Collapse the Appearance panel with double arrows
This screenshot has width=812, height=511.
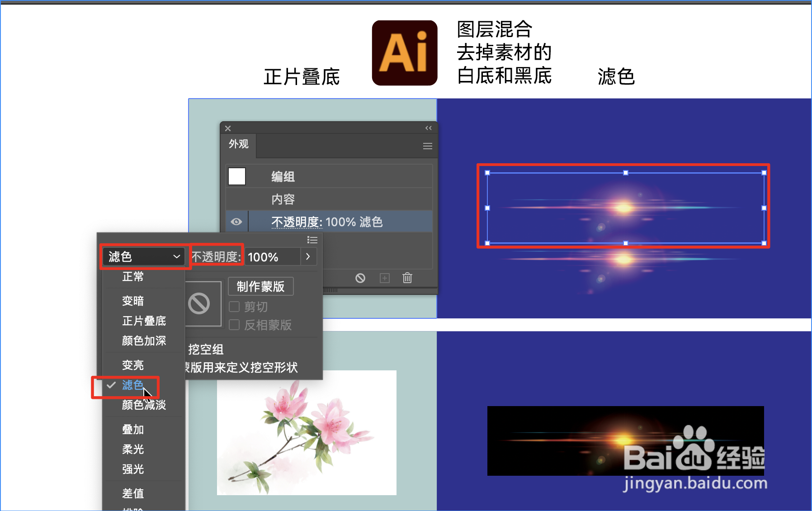coord(429,128)
